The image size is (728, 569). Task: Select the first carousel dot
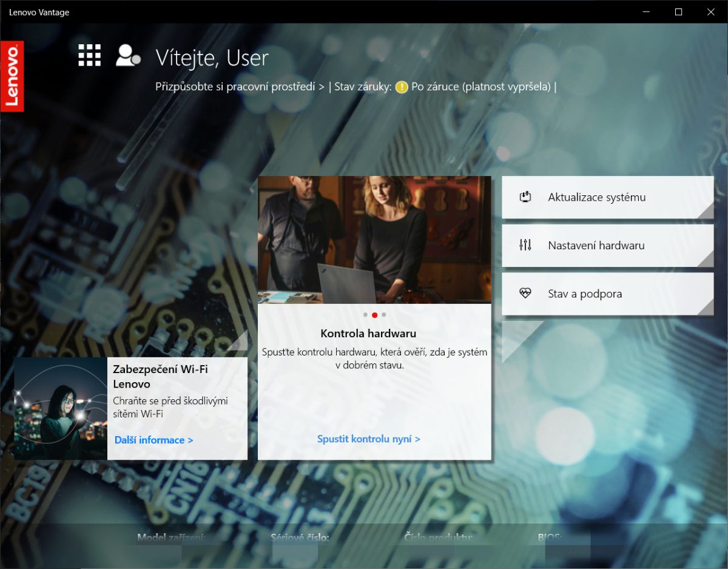[x=365, y=315]
